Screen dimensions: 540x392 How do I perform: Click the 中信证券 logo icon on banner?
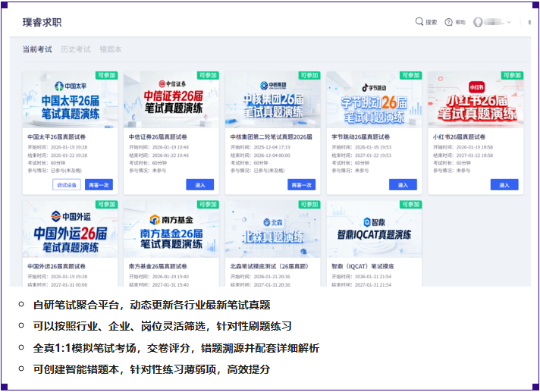click(x=162, y=83)
